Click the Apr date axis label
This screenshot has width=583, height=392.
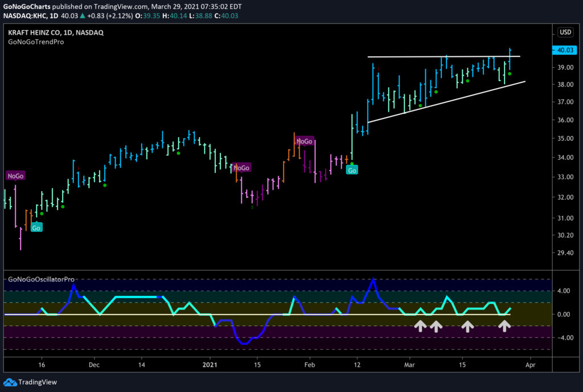(531, 365)
